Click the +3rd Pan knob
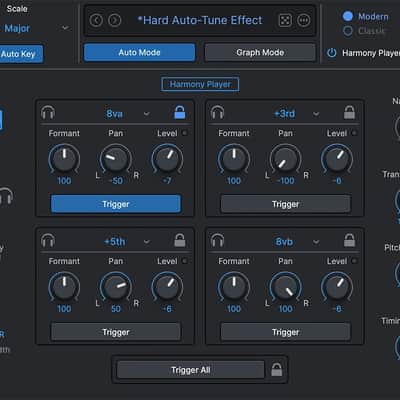The image size is (400, 400). (285, 159)
